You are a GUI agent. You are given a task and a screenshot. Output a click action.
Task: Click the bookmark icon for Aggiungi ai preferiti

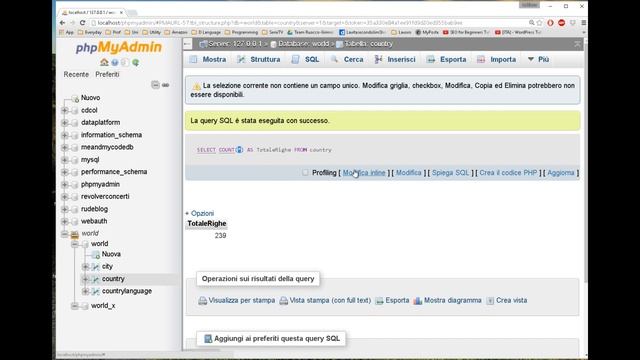click(x=208, y=338)
